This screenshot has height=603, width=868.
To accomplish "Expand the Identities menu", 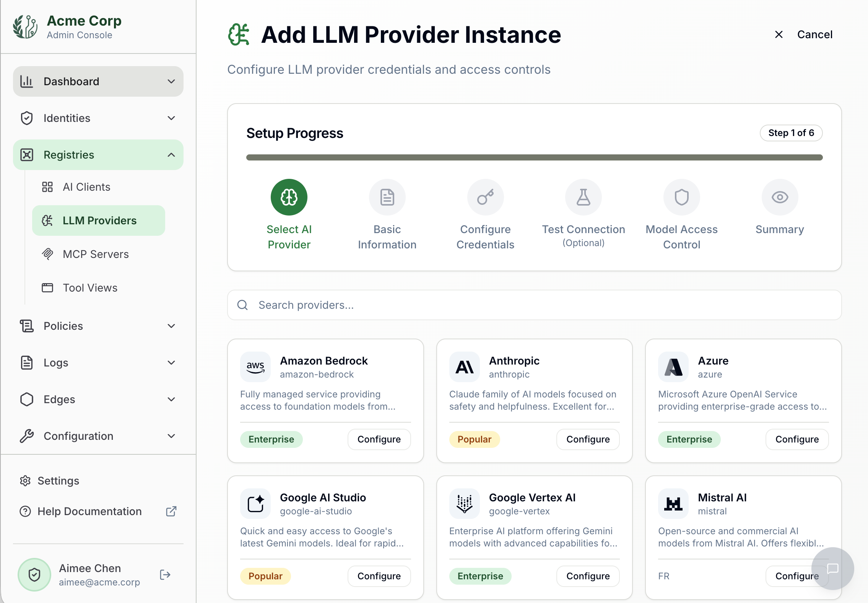I will pos(172,118).
